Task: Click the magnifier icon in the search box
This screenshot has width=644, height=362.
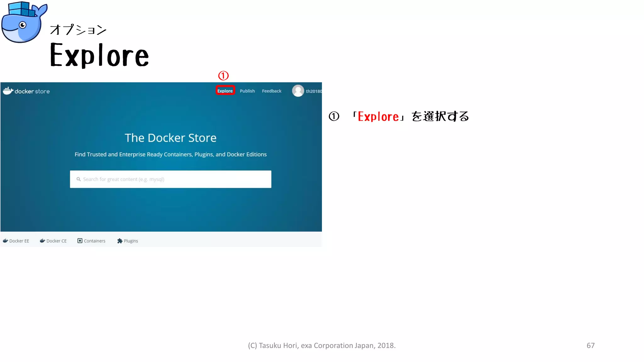Action: 78,179
